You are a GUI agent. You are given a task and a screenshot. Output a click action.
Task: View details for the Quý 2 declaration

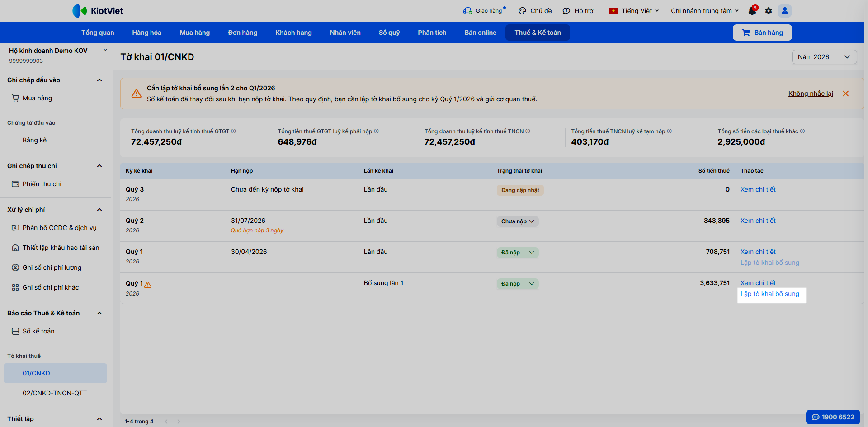pyautogui.click(x=758, y=221)
